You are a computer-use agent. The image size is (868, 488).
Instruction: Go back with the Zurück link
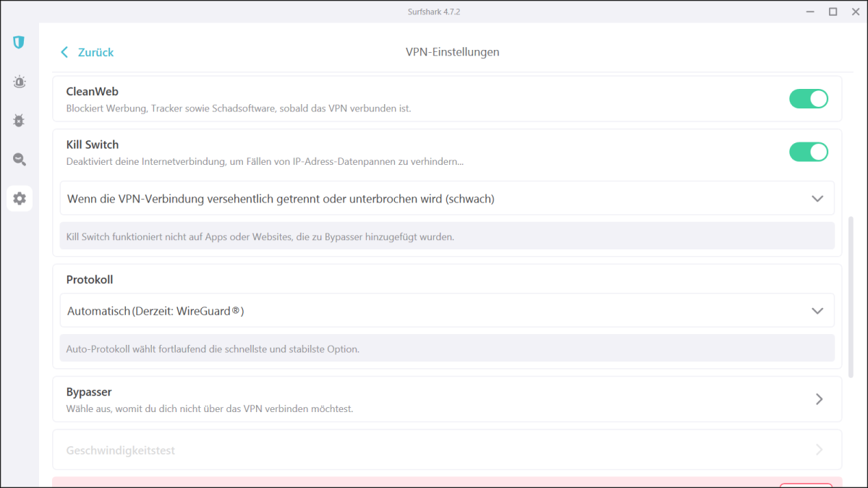tap(88, 52)
